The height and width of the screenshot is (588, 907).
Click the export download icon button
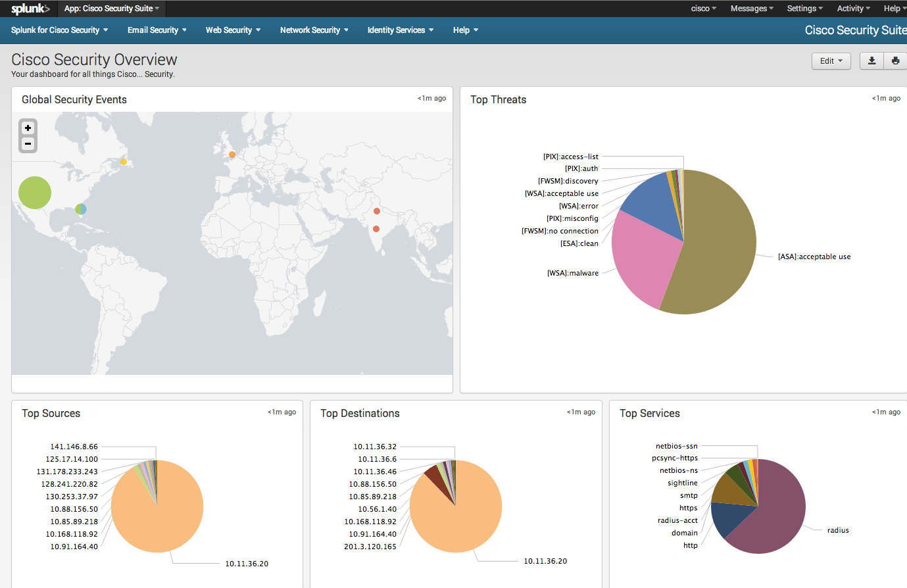click(x=871, y=61)
